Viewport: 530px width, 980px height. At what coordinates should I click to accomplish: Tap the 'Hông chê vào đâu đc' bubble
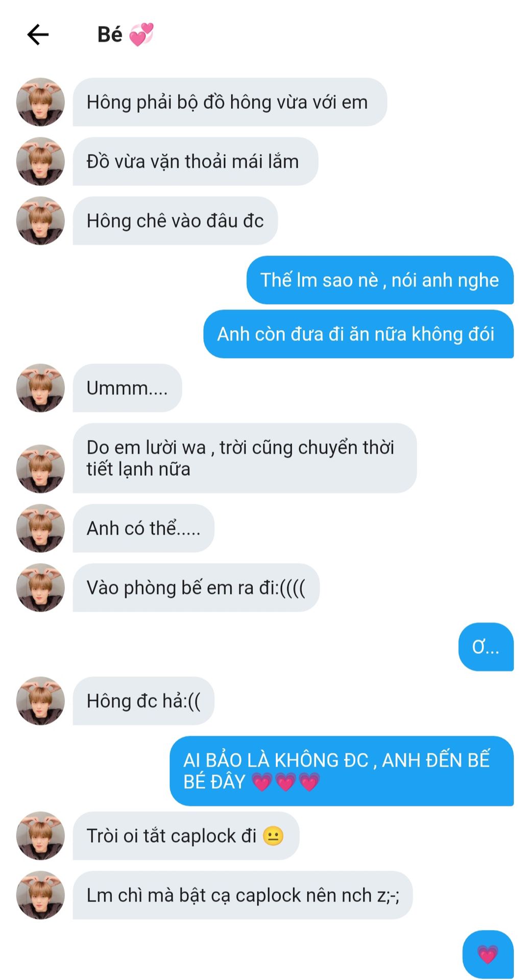click(x=175, y=220)
